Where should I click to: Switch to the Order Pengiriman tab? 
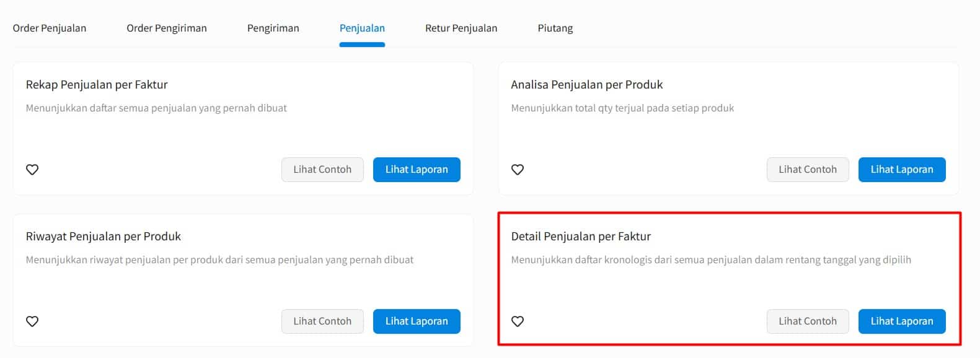(x=167, y=28)
